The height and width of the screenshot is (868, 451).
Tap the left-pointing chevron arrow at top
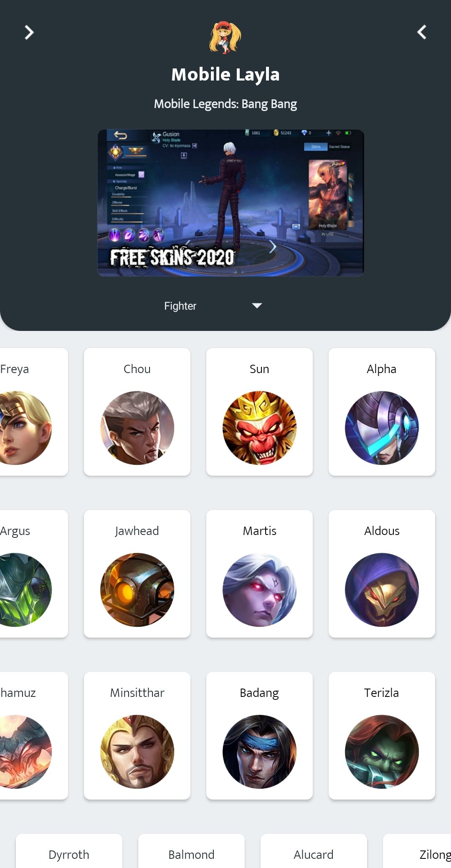(x=422, y=32)
